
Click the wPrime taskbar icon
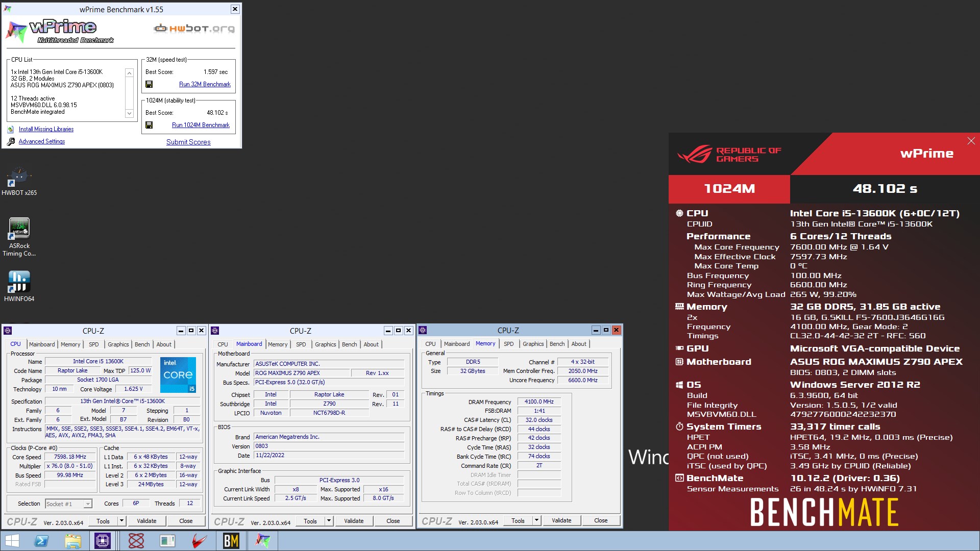coord(263,541)
